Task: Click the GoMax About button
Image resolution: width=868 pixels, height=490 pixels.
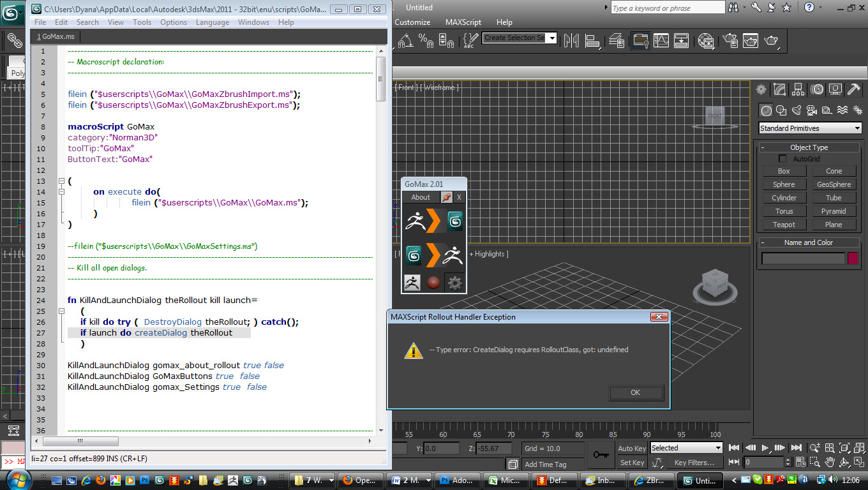Action: pos(421,197)
